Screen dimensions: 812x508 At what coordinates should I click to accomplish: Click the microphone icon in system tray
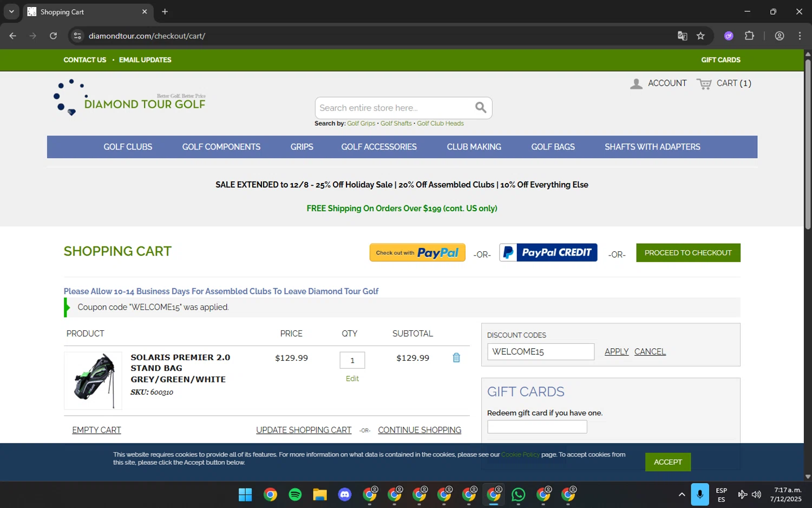click(700, 494)
